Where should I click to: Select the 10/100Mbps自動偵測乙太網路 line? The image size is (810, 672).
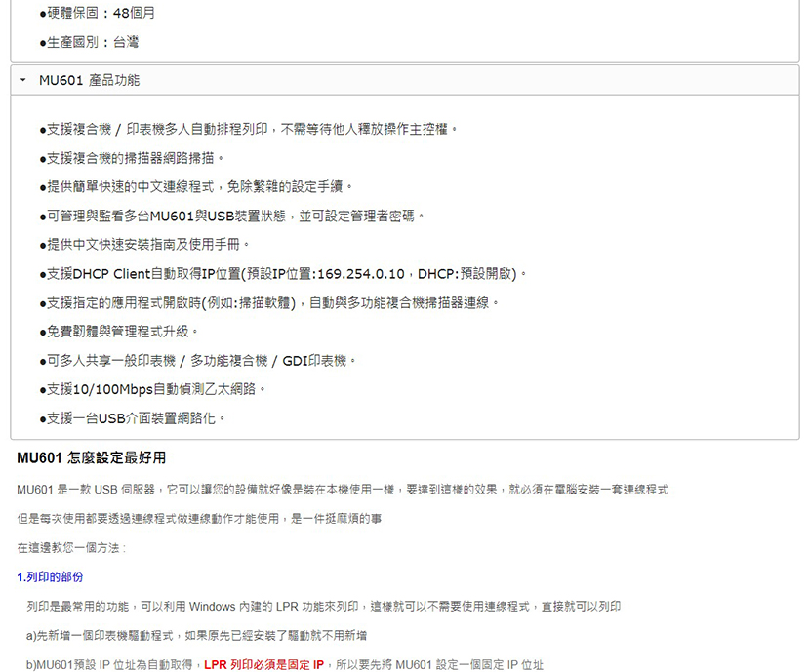point(152,389)
